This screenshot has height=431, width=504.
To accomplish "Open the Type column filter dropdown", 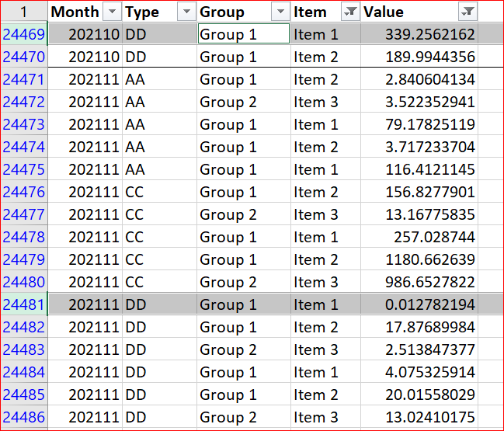I will [x=186, y=12].
